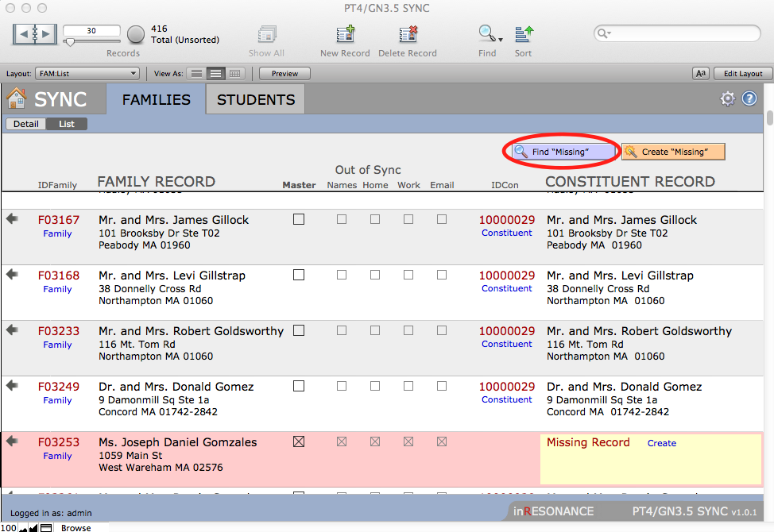Open the settings gear icon
The height and width of the screenshot is (532, 774).
pyautogui.click(x=727, y=99)
